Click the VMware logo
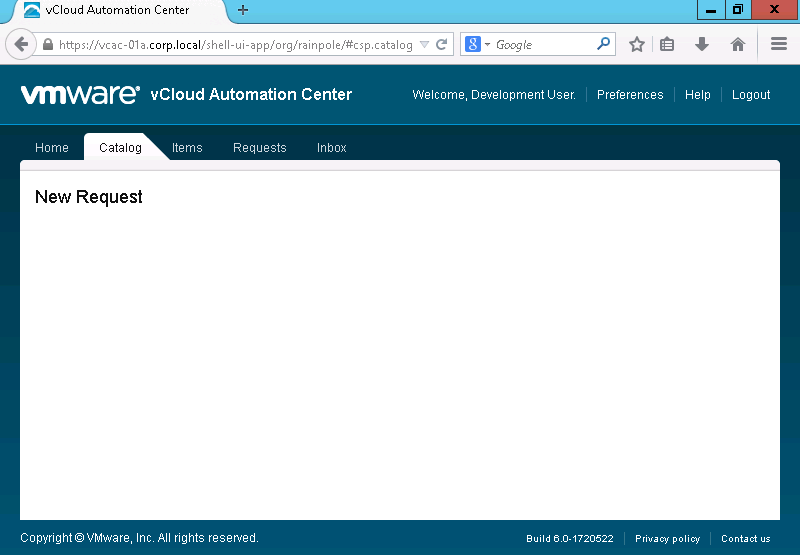 (x=80, y=94)
